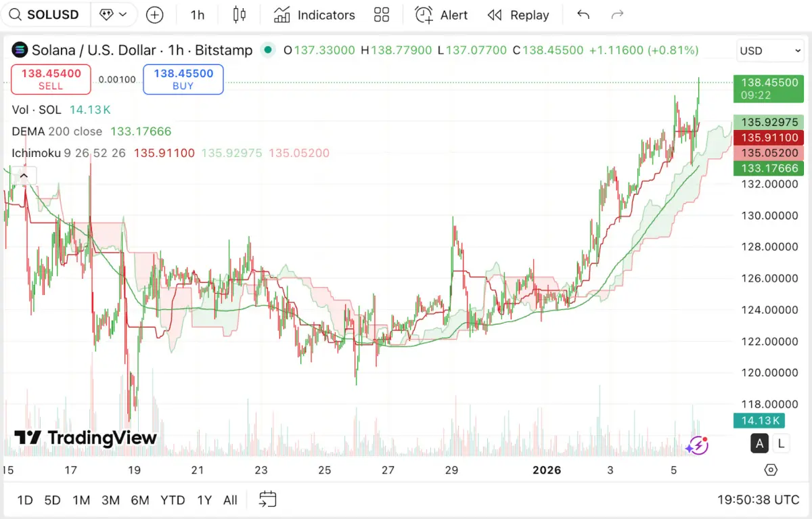Select the YTD range tab
This screenshot has height=519, width=812.
click(x=173, y=500)
